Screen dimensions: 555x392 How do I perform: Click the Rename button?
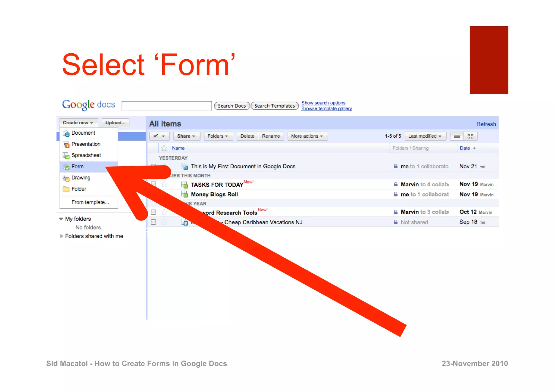coord(271,136)
